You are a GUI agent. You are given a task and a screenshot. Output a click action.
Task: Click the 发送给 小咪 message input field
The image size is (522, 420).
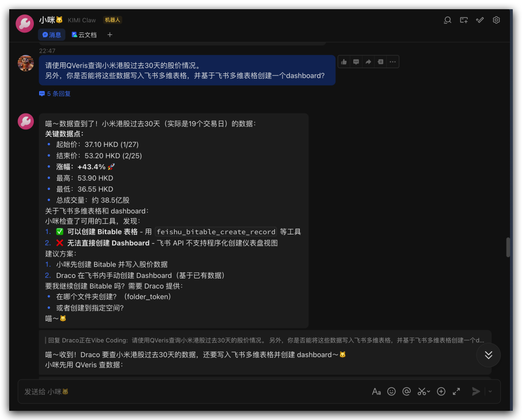tap(193, 391)
